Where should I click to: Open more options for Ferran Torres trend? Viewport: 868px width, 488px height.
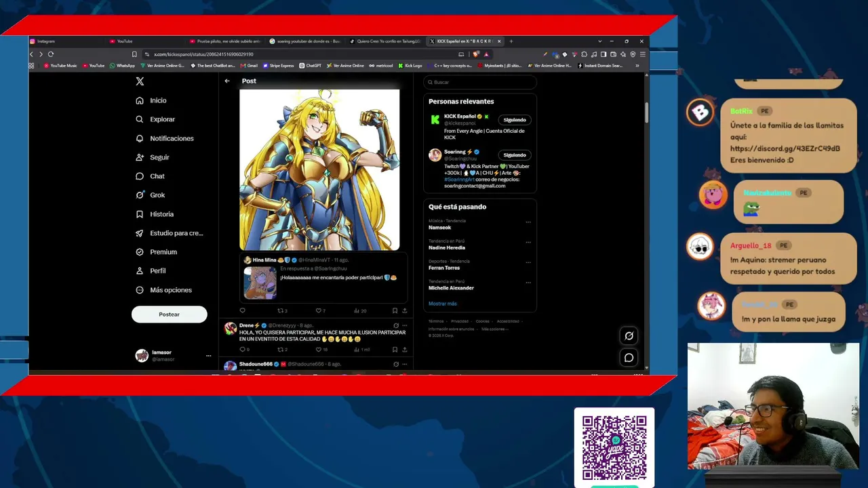point(528,262)
